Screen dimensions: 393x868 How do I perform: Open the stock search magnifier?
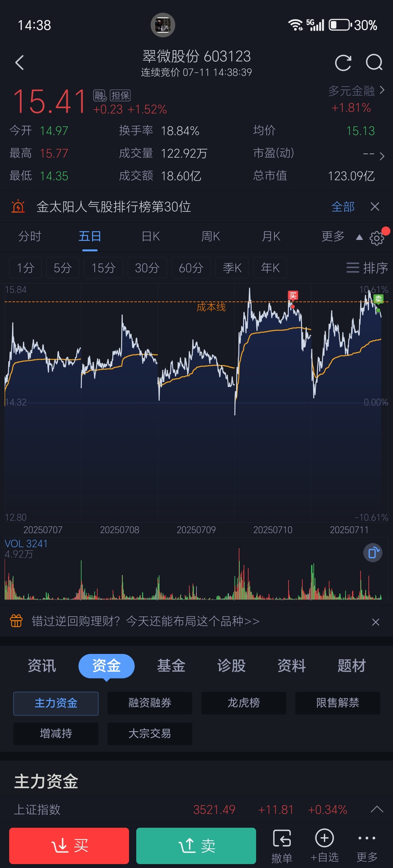[x=374, y=62]
